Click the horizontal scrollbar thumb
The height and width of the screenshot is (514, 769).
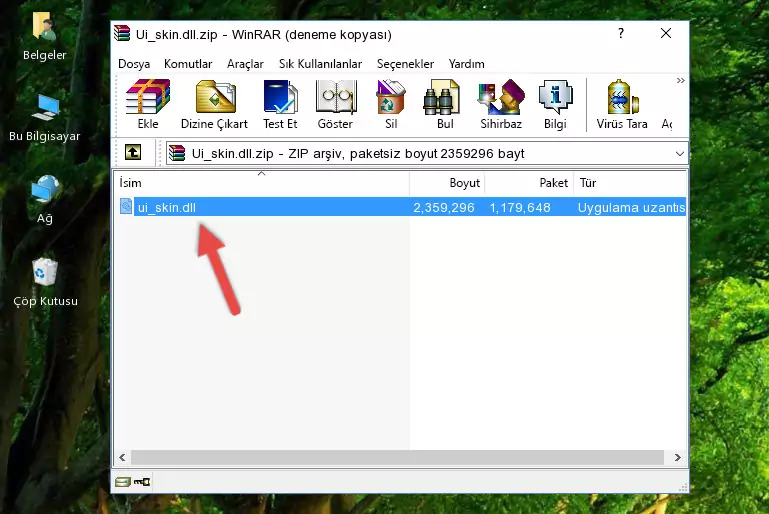[397, 457]
